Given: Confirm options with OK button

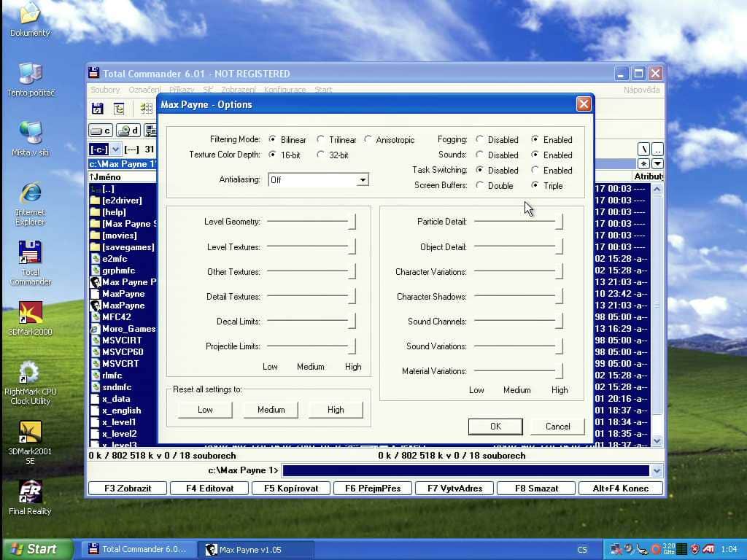Looking at the screenshot, I should 495,426.
